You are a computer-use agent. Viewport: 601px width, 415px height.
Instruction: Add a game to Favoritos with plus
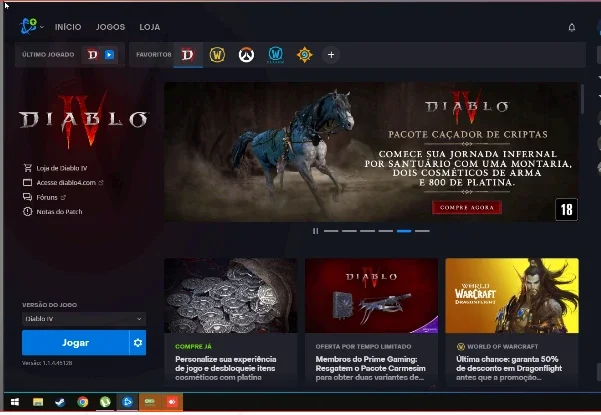pos(331,55)
